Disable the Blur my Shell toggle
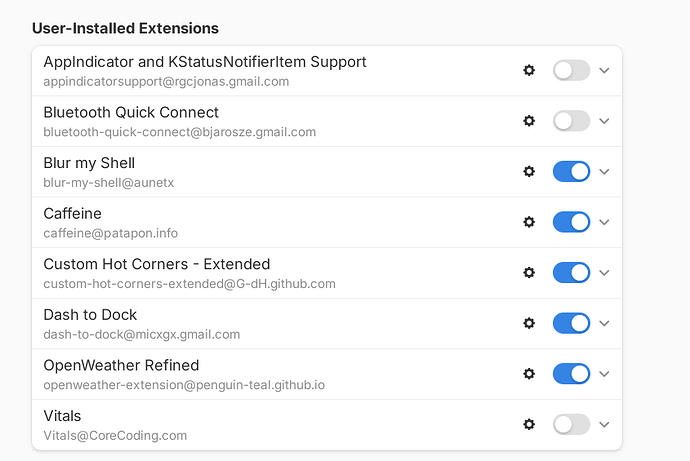Image resolution: width=690 pixels, height=461 pixels. click(571, 171)
